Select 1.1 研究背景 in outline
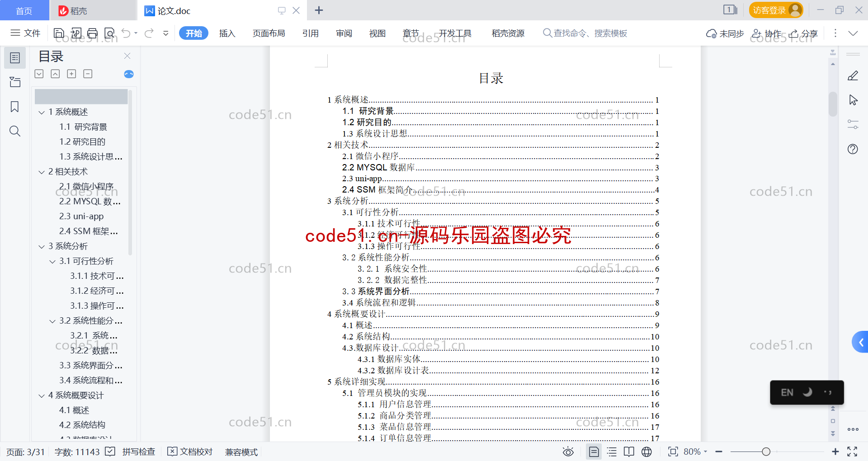This screenshot has height=461, width=868. click(x=83, y=127)
